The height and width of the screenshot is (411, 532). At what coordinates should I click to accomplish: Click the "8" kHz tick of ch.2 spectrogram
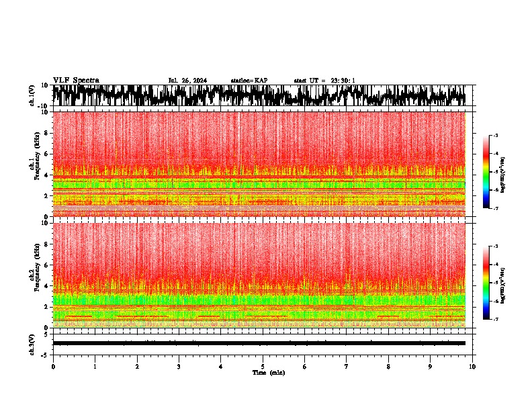47,244
